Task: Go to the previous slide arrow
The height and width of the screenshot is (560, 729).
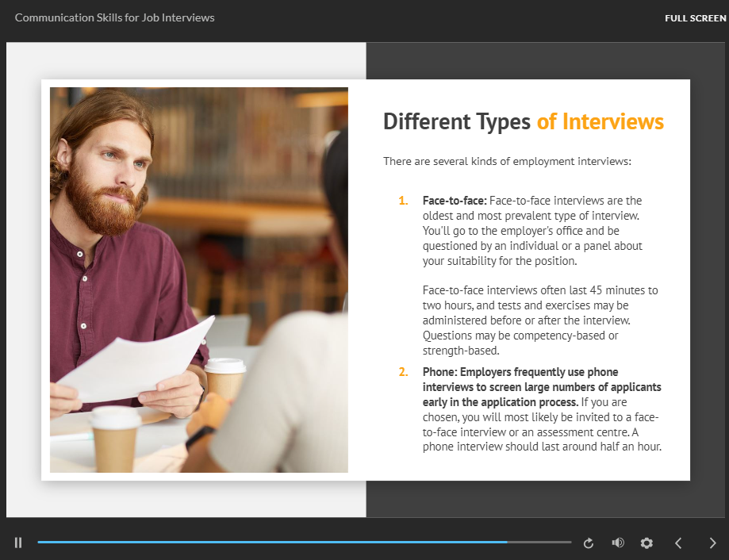Action: (x=678, y=543)
